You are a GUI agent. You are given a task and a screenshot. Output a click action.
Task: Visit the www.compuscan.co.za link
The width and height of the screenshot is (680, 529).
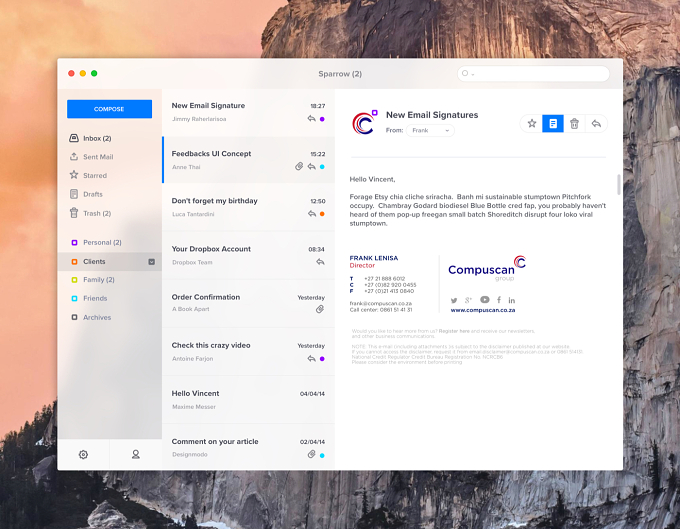click(483, 310)
